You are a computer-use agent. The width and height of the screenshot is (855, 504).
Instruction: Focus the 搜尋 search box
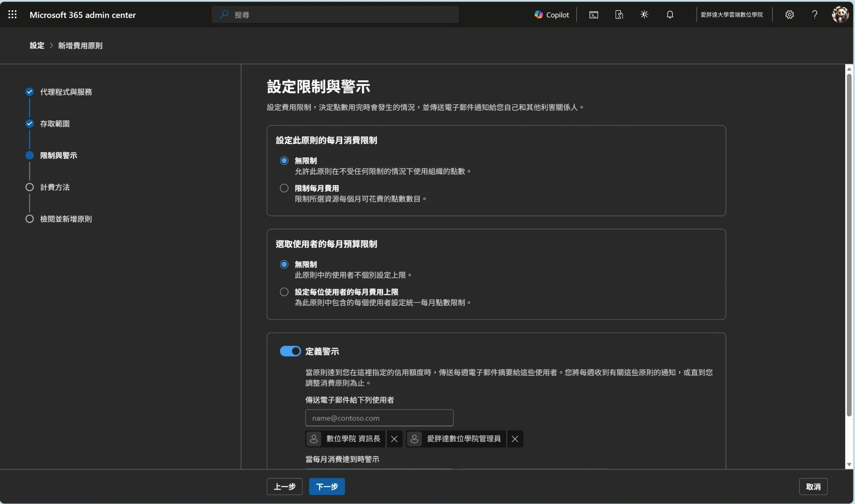pyautogui.click(x=335, y=15)
